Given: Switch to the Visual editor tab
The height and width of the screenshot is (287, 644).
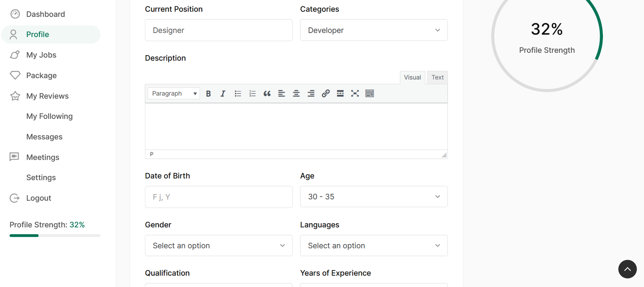Looking at the screenshot, I should click(x=413, y=77).
